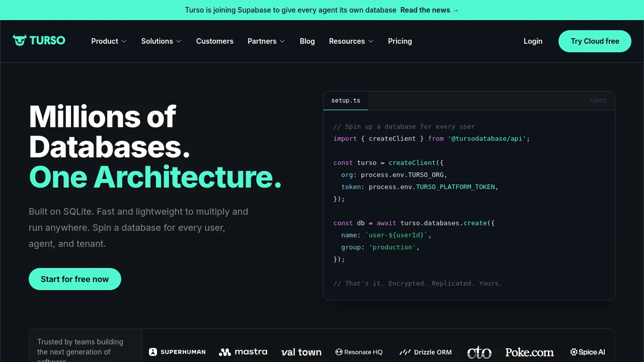Click the Poke.com logo
This screenshot has height=362, width=644.
point(529,352)
